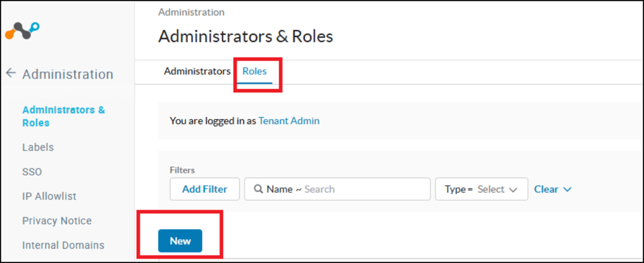Open the Type Select dropdown
This screenshot has width=644, height=263.
pos(481,189)
